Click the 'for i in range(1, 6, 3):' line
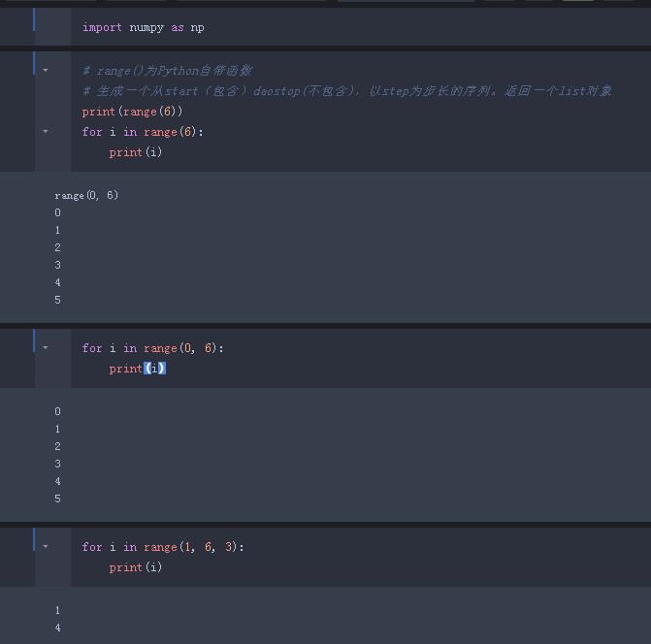651x644 pixels. coord(163,547)
